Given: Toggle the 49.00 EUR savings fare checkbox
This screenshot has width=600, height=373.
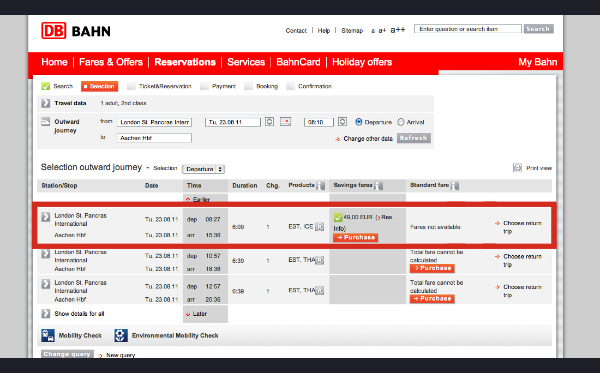Looking at the screenshot, I should pos(338,218).
